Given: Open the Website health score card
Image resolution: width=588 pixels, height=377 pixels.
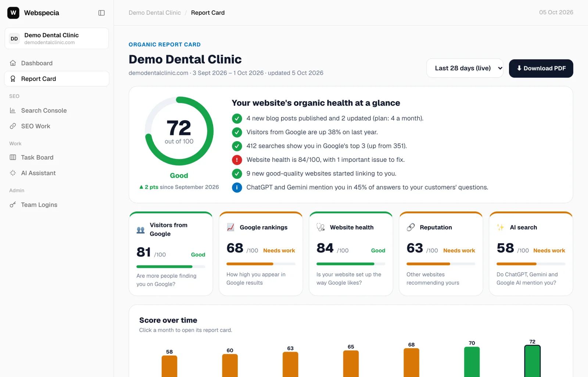Looking at the screenshot, I should coord(351,254).
